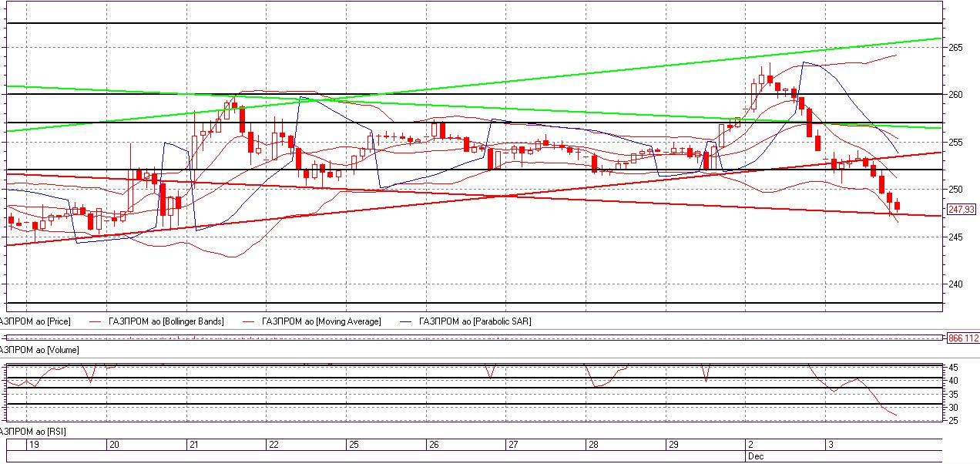Select date 2 on the time axis

click(750, 445)
